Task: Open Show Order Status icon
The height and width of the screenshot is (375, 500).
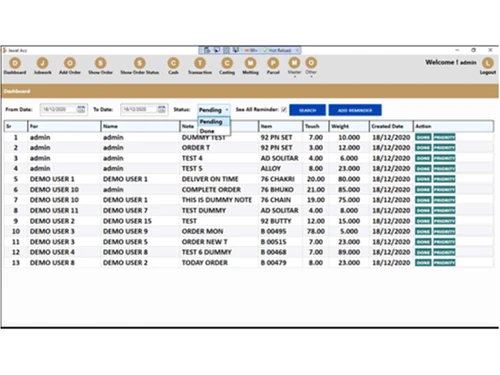Action: [140, 63]
